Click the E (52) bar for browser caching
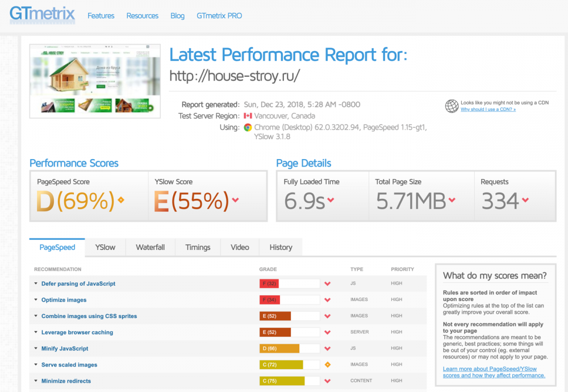 coord(290,332)
